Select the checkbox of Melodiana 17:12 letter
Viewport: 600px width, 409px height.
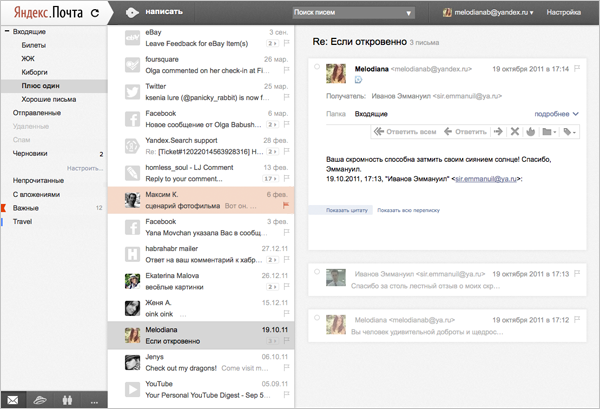tap(317, 318)
